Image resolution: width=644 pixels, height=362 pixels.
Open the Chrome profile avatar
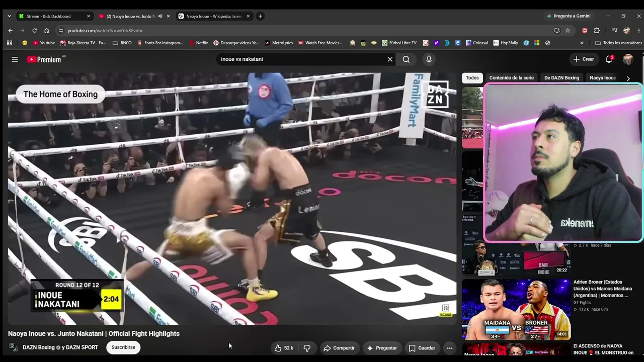coord(626,30)
